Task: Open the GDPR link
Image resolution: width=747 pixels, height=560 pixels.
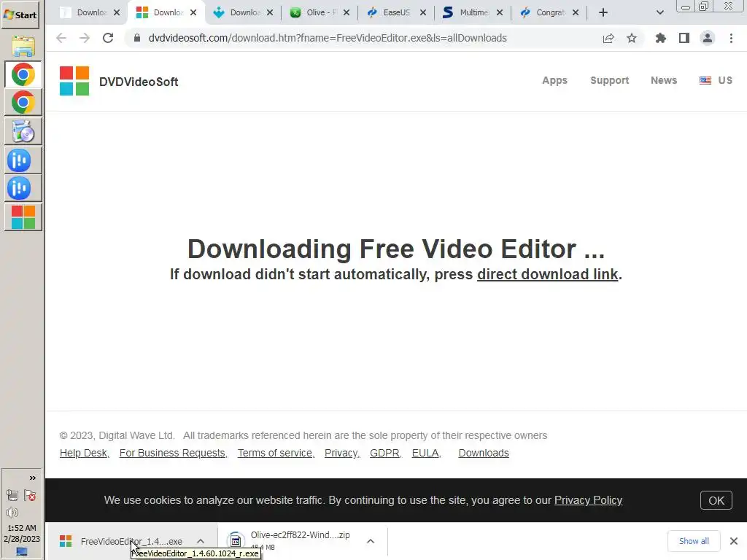Action: 385,453
